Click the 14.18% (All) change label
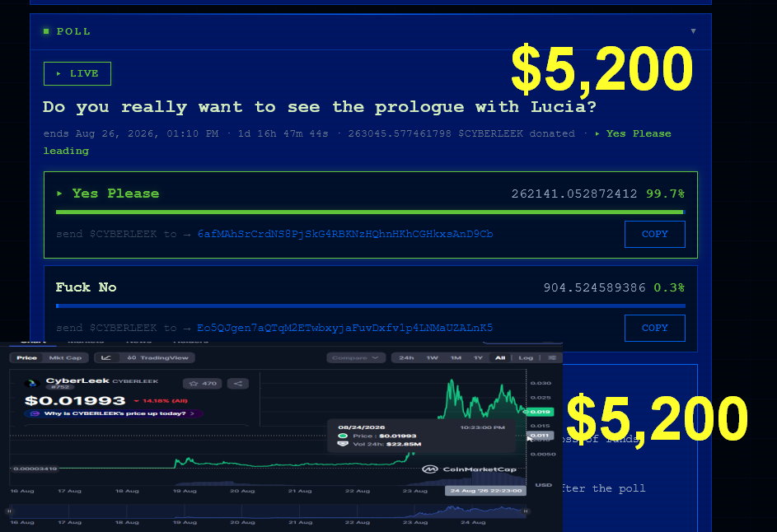The image size is (777, 532). [161, 401]
